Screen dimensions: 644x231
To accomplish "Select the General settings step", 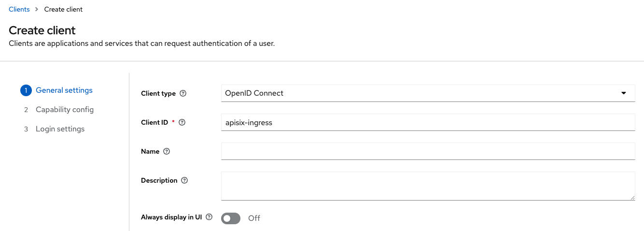I will tap(64, 90).
